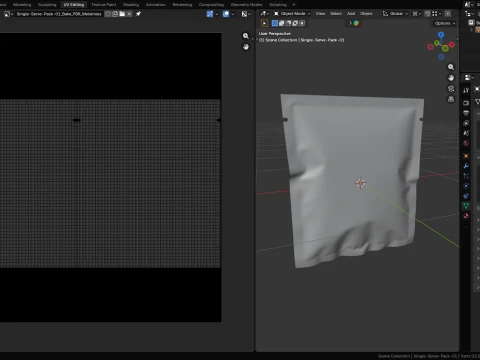Image resolution: width=480 pixels, height=360 pixels.
Task: Click the zoom magnifier in UV editor
Action: pos(246,36)
